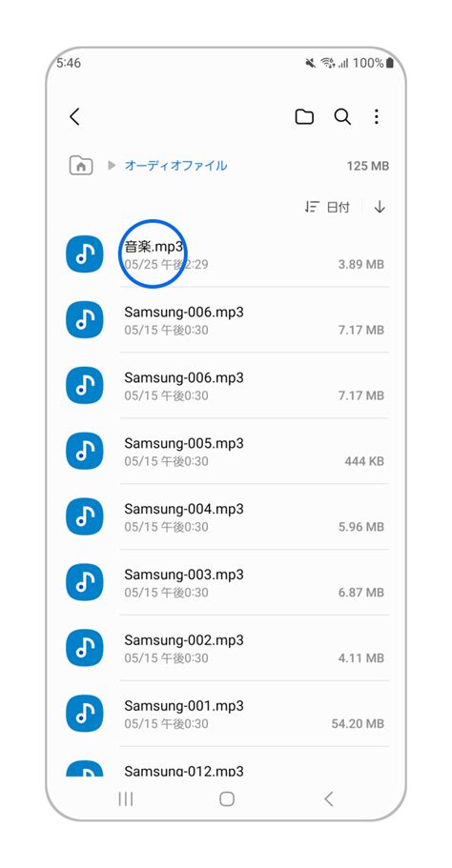Select the オーディオファイル breadcrumb
This screenshot has width=452, height=868.
(x=175, y=165)
